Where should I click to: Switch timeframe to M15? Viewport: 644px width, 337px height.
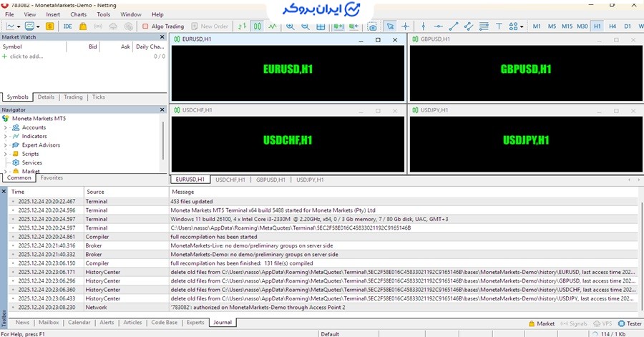pyautogui.click(x=567, y=26)
